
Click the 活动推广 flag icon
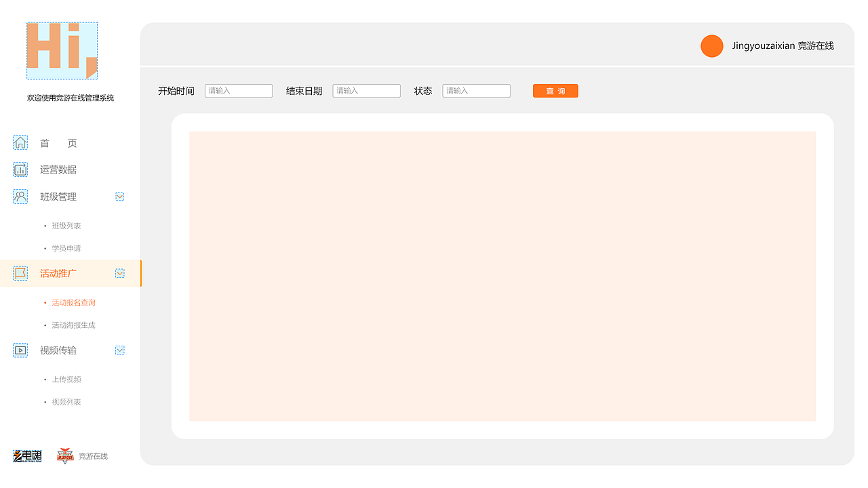[x=20, y=273]
